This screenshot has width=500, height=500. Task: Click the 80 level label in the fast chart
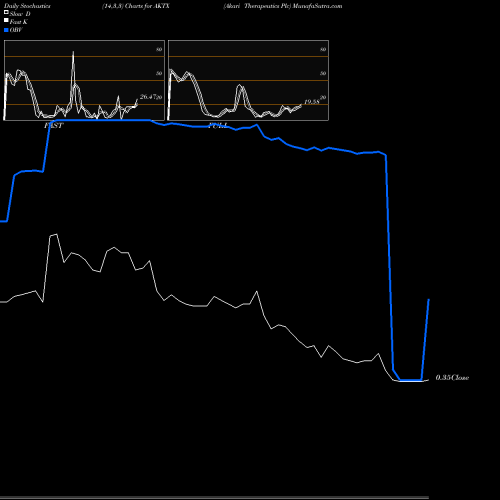[159, 49]
